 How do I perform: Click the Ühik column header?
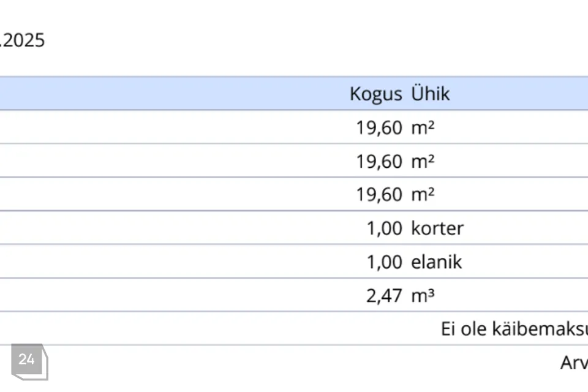pyautogui.click(x=431, y=94)
